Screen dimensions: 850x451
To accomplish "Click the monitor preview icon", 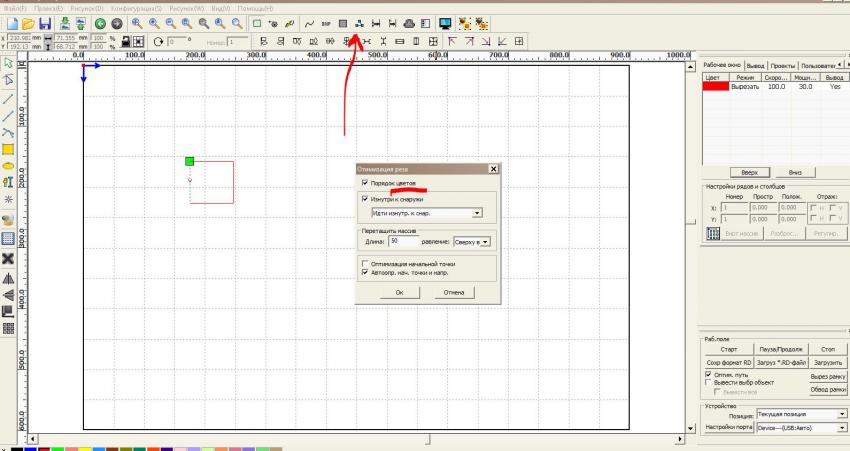I will 445,22.
